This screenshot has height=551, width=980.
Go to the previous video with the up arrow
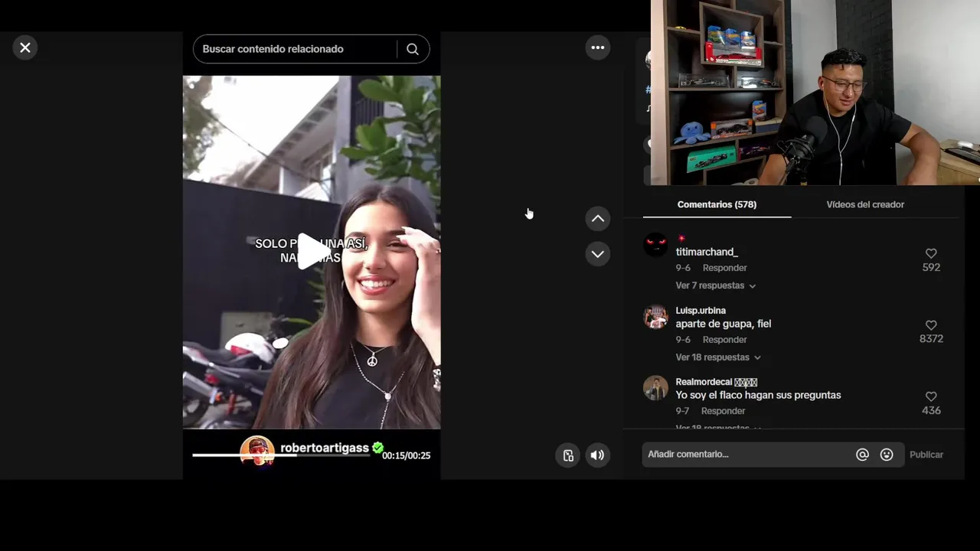[598, 219]
